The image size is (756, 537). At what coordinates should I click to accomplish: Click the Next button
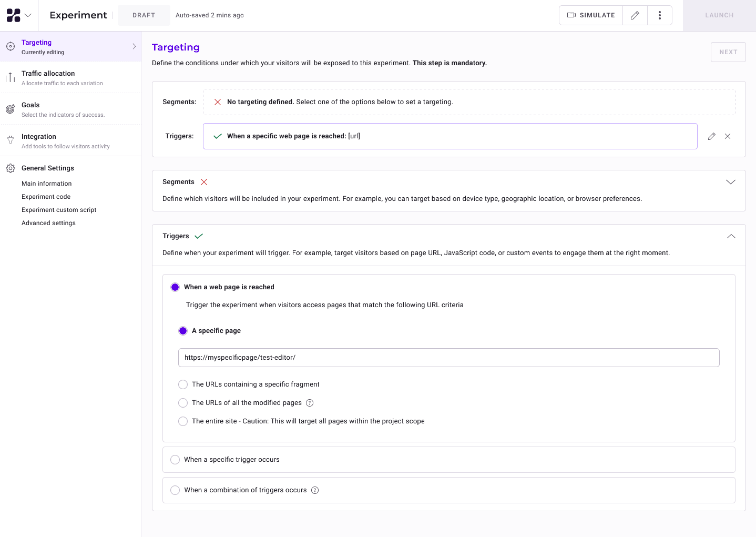click(728, 52)
